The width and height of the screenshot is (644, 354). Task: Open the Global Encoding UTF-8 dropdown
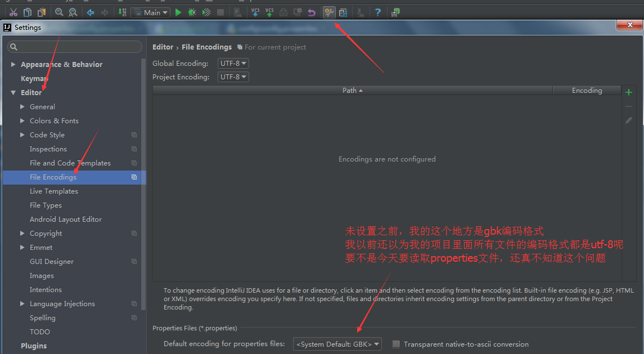(x=233, y=64)
